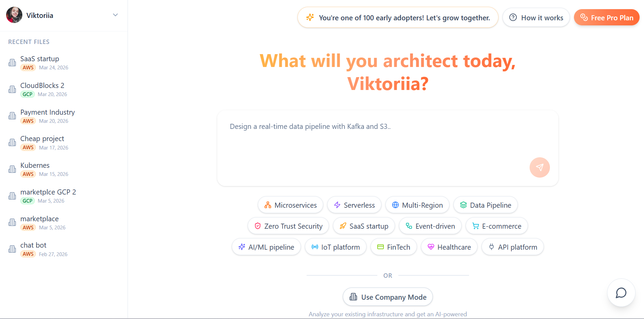This screenshot has width=644, height=319.
Task: Click Use Company Mode button
Action: pyautogui.click(x=388, y=297)
